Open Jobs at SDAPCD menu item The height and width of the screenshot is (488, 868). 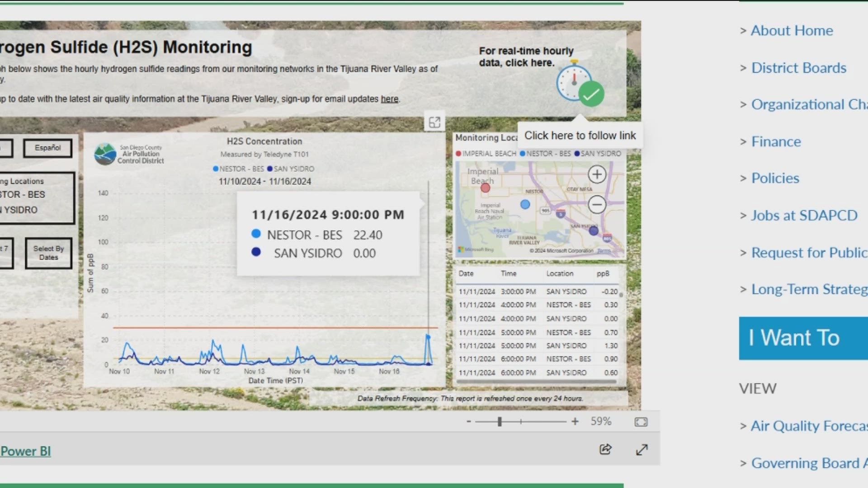pos(804,216)
